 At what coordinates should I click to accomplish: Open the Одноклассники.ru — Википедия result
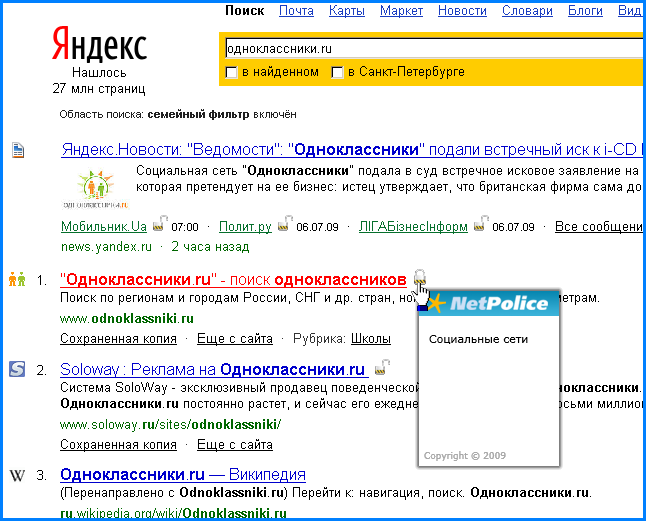coord(183,474)
